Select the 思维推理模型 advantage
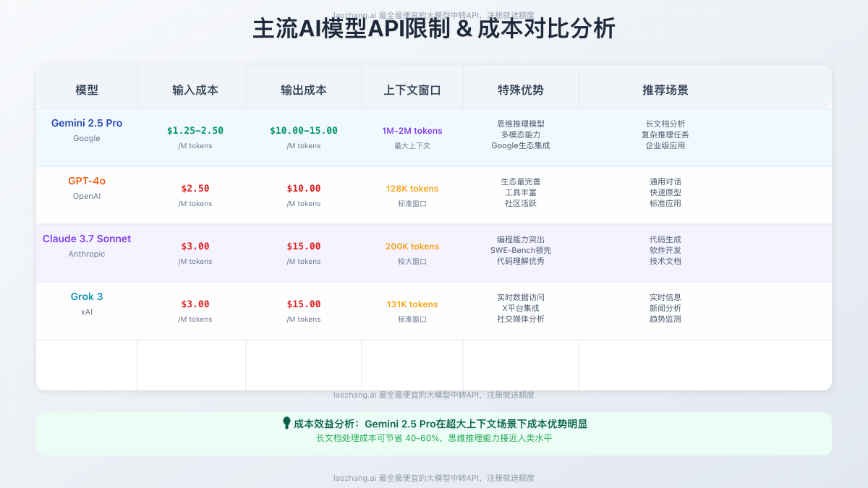This screenshot has height=488, width=868. (x=521, y=124)
